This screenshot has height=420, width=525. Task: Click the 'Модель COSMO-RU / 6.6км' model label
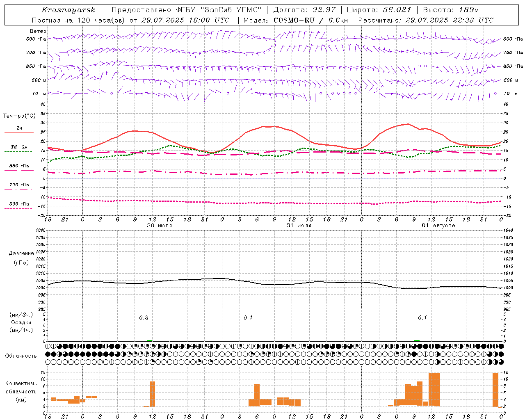[x=295, y=20]
